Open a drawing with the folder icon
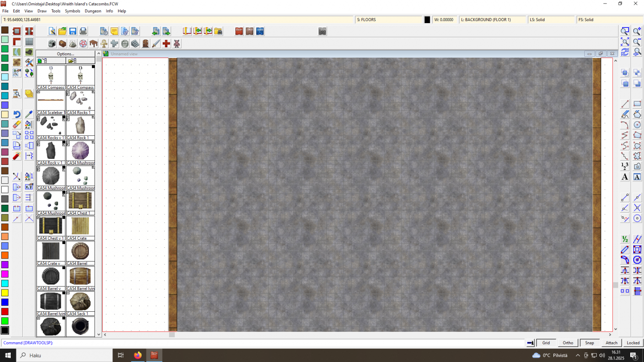The image size is (644, 362). 62,31
